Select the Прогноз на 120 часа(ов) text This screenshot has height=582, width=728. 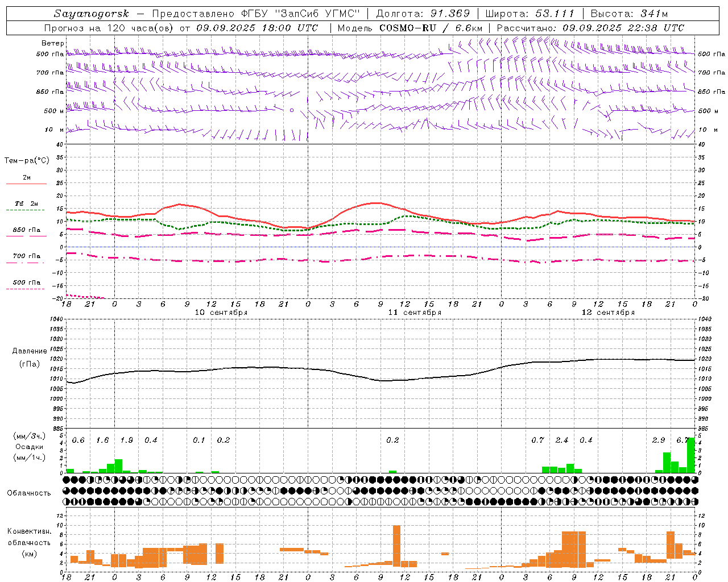[x=109, y=28]
